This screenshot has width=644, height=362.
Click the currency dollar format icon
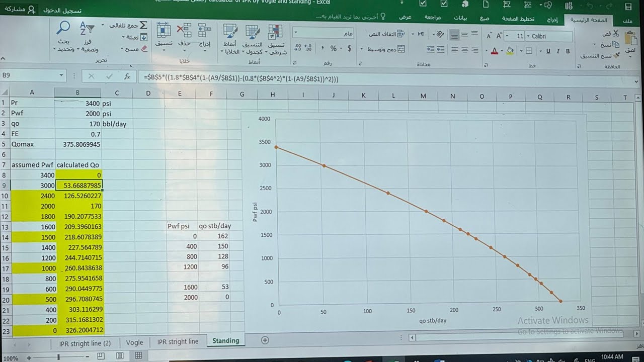point(349,48)
